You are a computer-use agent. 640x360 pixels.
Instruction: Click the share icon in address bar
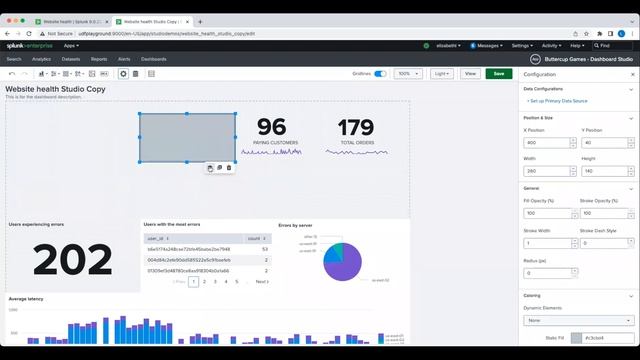pyautogui.click(x=576, y=33)
